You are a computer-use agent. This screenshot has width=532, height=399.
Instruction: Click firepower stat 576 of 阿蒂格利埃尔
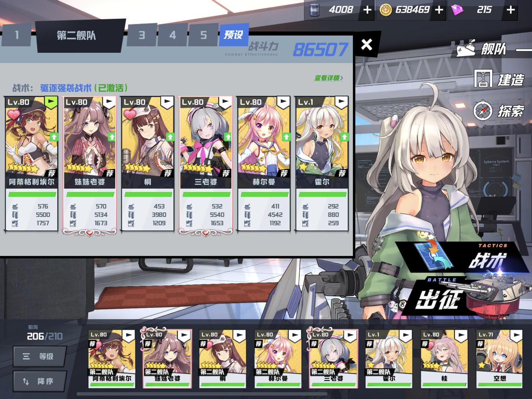click(x=43, y=206)
